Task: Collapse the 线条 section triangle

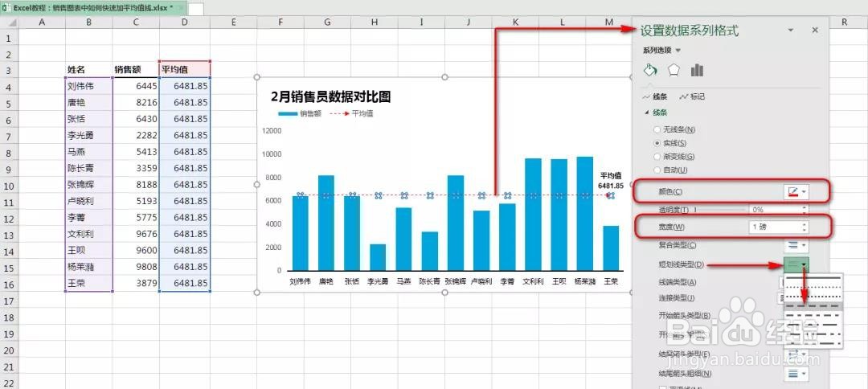Action: click(x=646, y=113)
